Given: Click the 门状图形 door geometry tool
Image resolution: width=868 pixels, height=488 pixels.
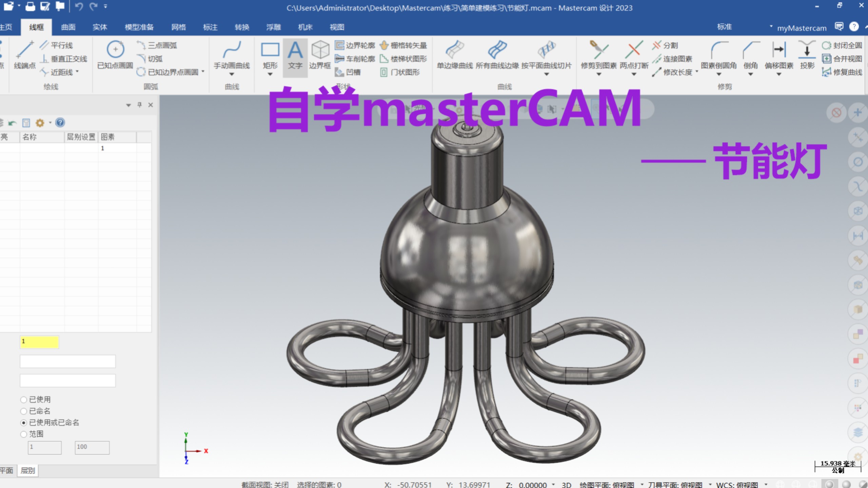Looking at the screenshot, I should pyautogui.click(x=399, y=72).
